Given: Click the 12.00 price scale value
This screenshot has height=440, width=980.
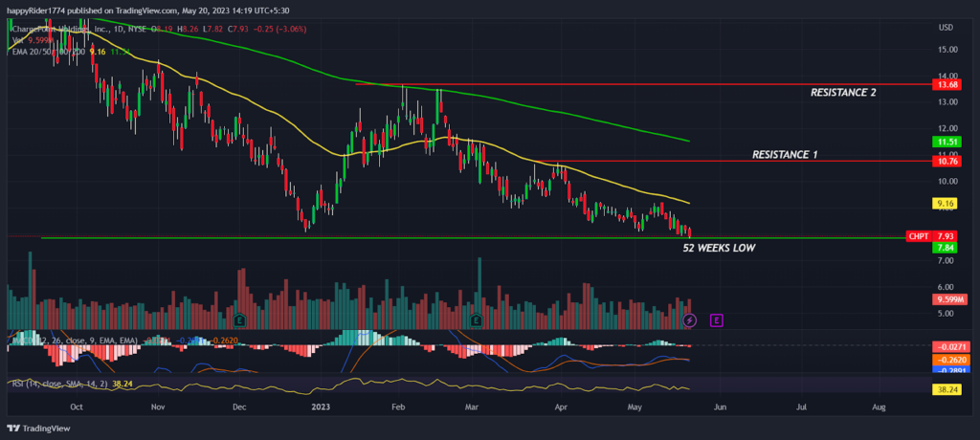Looking at the screenshot, I should 948,128.
